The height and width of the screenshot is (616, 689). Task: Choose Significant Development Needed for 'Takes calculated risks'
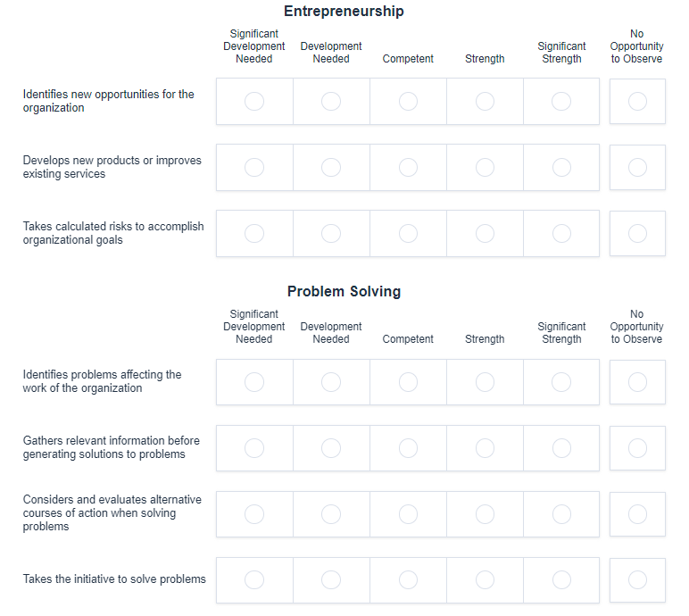click(x=254, y=234)
